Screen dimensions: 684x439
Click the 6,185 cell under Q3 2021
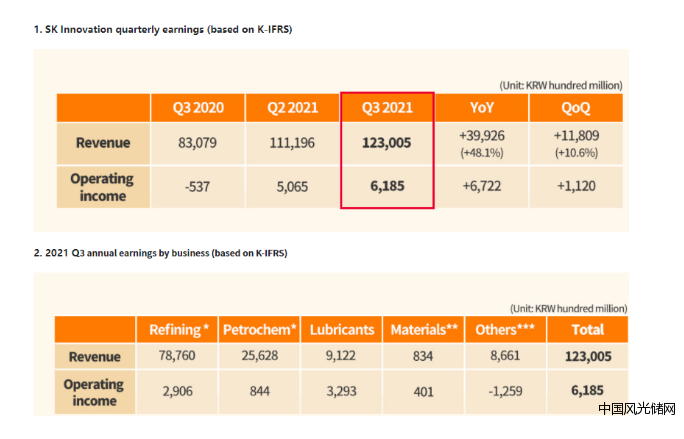pyautogui.click(x=387, y=186)
